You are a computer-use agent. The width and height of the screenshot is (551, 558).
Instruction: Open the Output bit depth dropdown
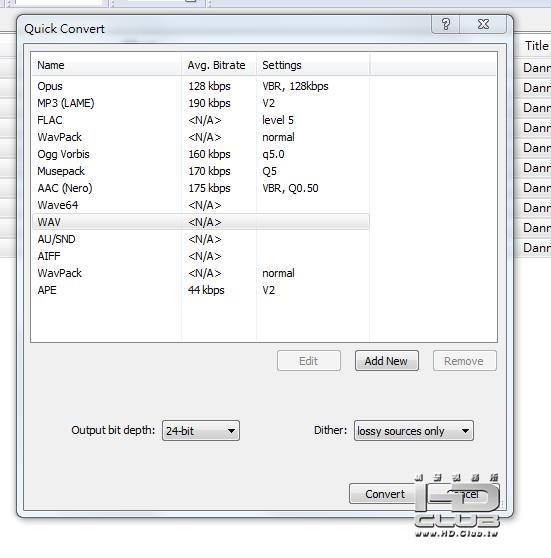[201, 431]
